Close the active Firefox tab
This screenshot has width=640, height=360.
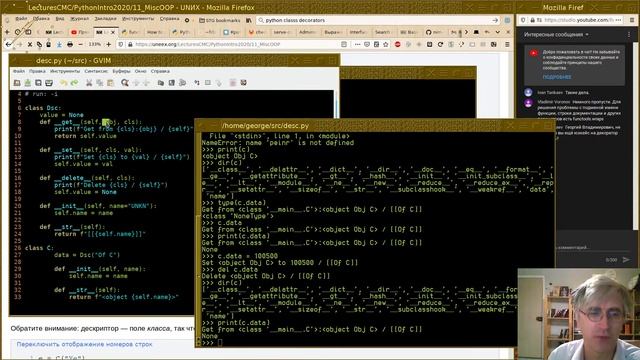pos(113,32)
